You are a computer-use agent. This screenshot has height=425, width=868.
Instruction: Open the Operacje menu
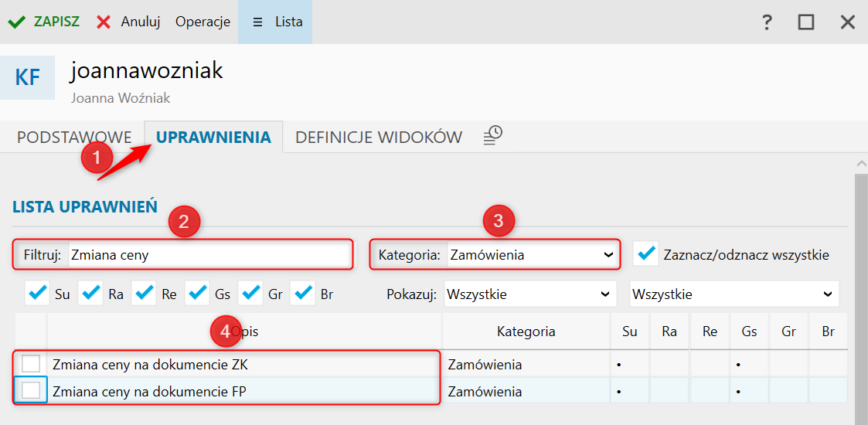click(203, 22)
